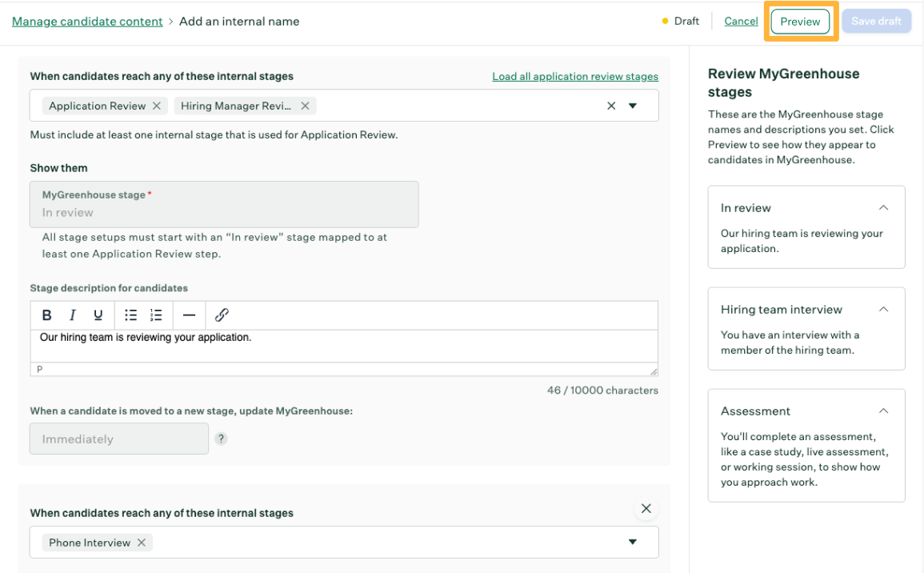The height and width of the screenshot is (573, 924).
Task: Click the MyGreenhouse stage field
Action: coord(224,204)
